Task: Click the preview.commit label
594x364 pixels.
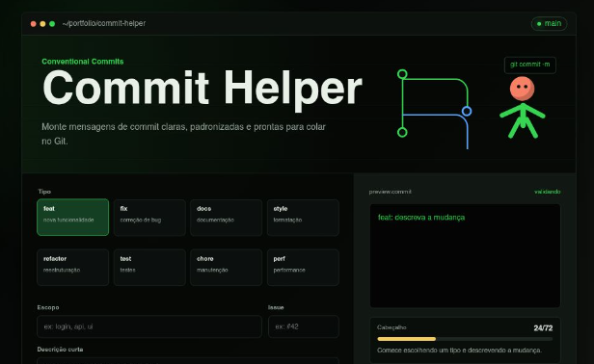Action: pyautogui.click(x=391, y=192)
